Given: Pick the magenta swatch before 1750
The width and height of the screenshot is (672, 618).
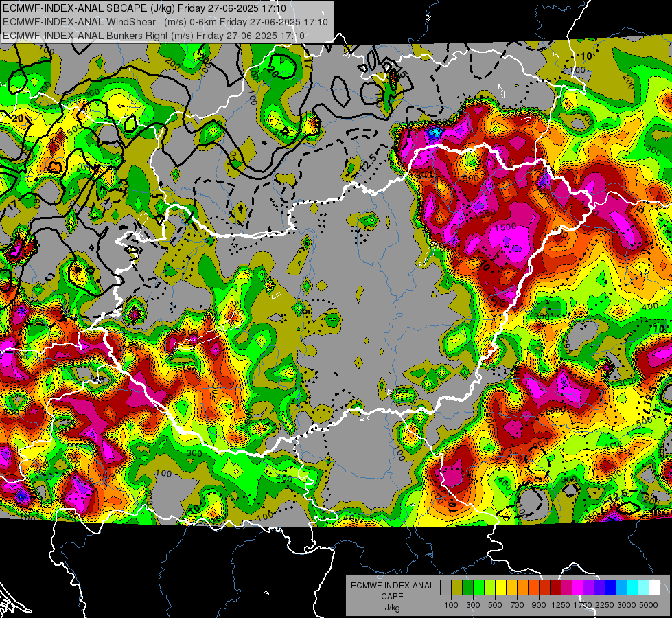Looking at the screenshot, I should [x=578, y=587].
